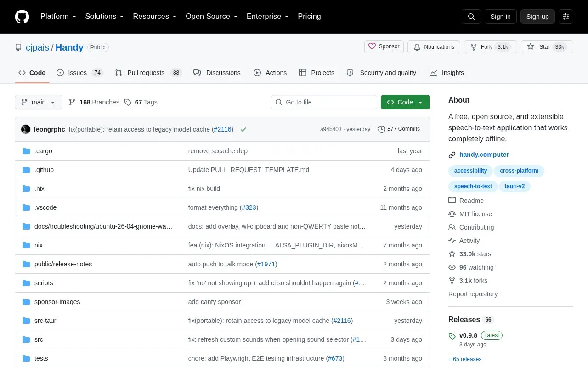Select the Code tab
Screen dimensions: 588x368
click(32, 73)
